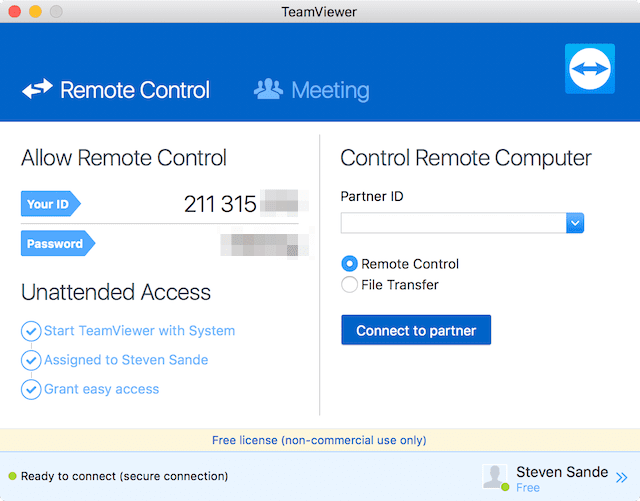Image resolution: width=640 pixels, height=501 pixels.
Task: Click into the Partner ID input field
Action: pos(453,223)
